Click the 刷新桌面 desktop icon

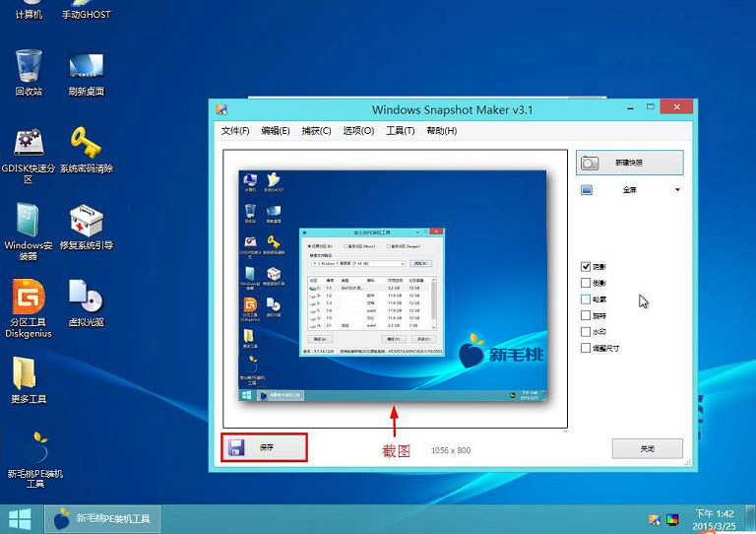point(87,73)
